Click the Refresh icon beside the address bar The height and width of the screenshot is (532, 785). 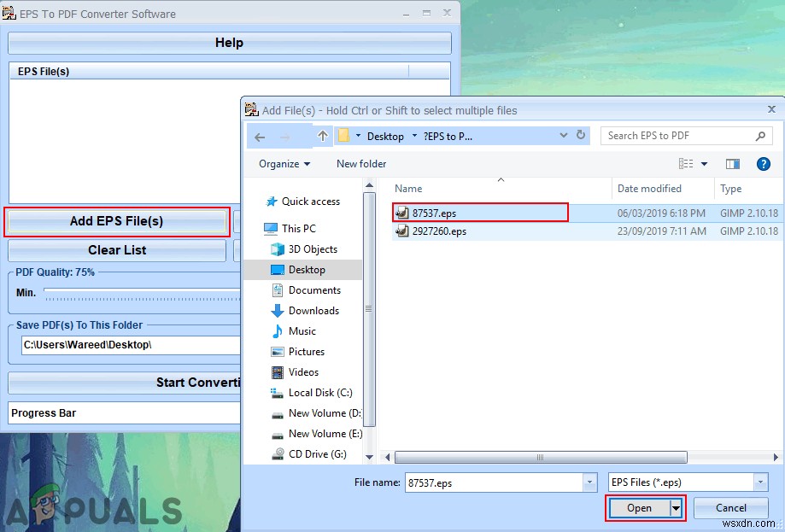point(580,135)
